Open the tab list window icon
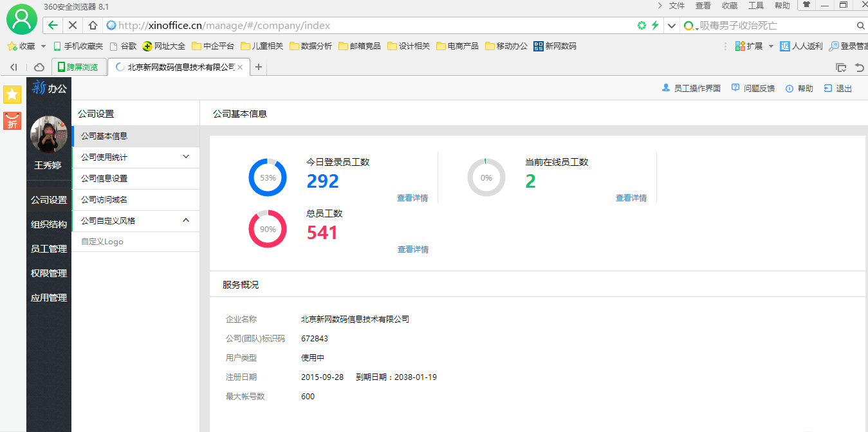 [840, 67]
